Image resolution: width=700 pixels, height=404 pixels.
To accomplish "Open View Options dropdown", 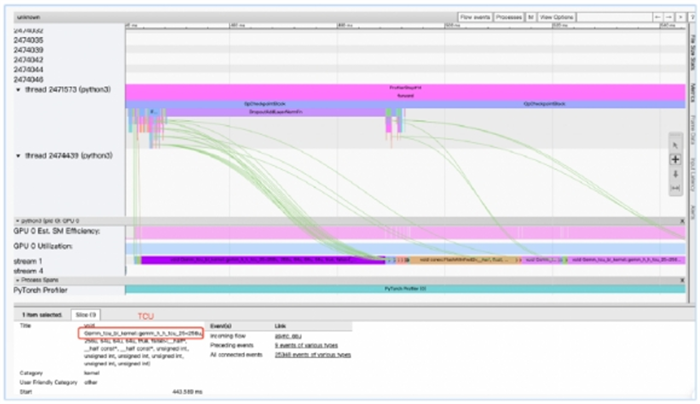I will [556, 17].
